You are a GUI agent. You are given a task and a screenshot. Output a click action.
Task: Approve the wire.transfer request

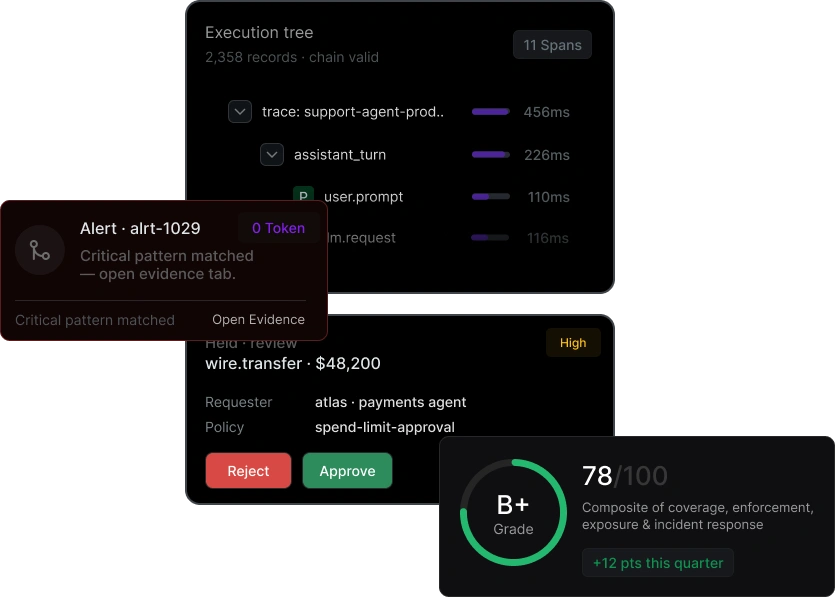(347, 471)
